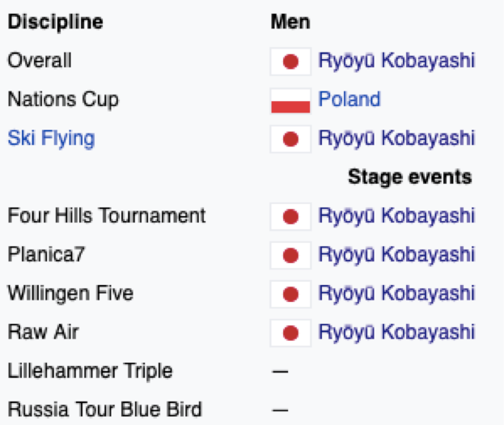Click Japan flag icon in Raw Air row
Viewport: 504px width, 425px height.
pyautogui.click(x=290, y=333)
